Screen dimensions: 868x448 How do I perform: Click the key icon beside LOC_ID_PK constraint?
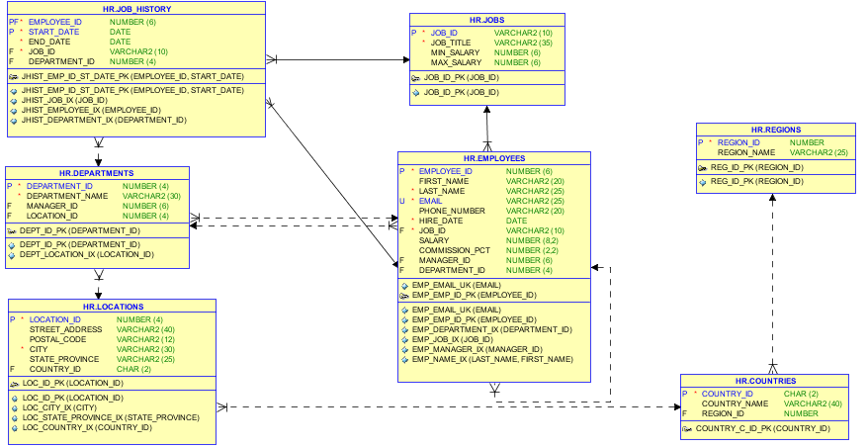click(x=14, y=383)
